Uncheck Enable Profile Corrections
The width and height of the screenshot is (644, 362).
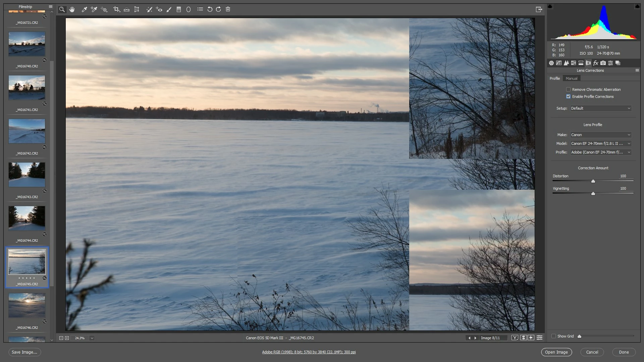tap(568, 97)
